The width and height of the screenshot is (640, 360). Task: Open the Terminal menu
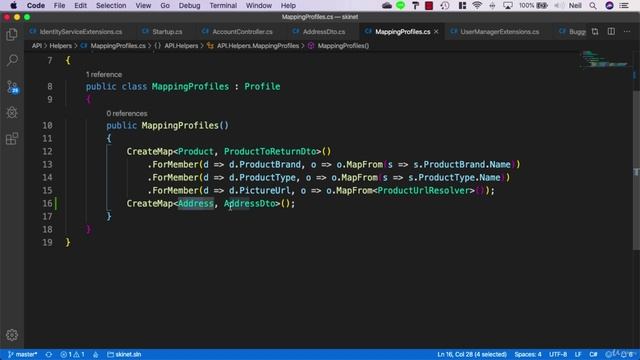(223, 6)
